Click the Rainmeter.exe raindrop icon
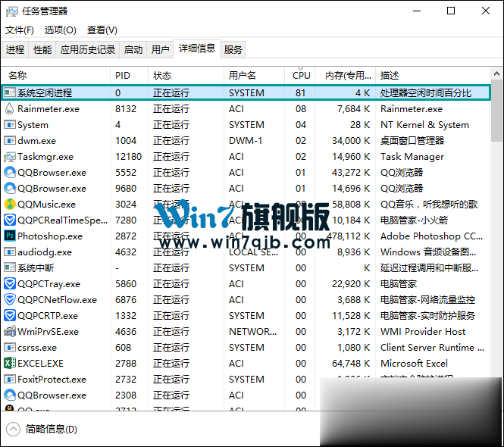The image size is (504, 447). (x=10, y=109)
